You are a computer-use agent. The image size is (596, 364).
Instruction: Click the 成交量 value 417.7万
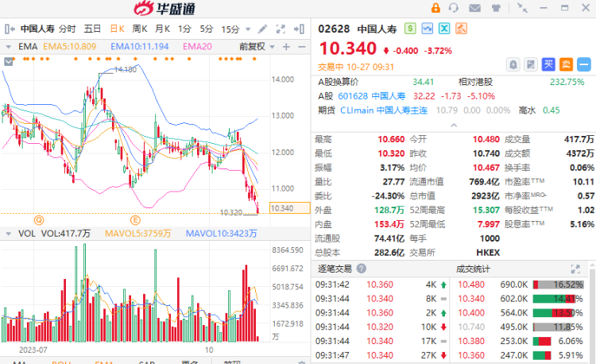[579, 139]
